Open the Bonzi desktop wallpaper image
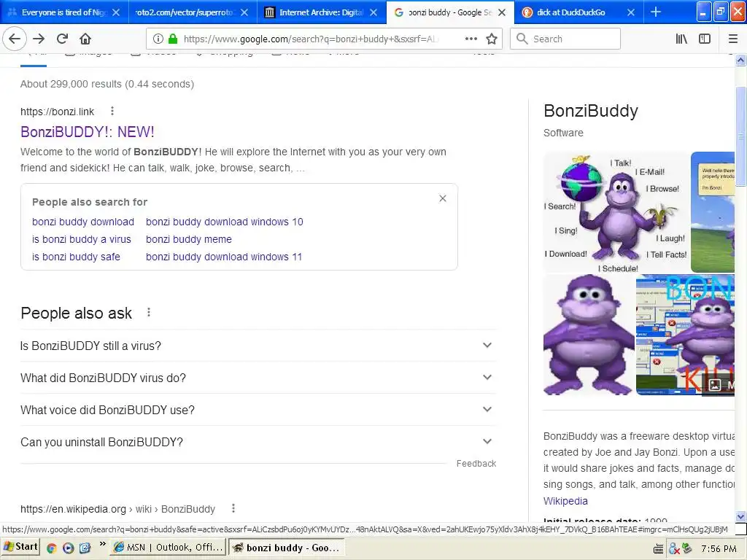Viewport: 747px width, 560px height. [x=713, y=212]
